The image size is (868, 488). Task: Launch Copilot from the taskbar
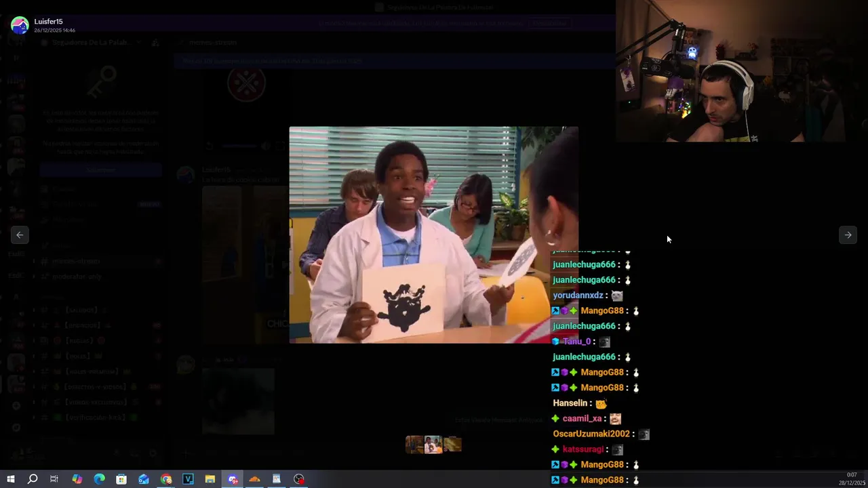click(x=77, y=479)
